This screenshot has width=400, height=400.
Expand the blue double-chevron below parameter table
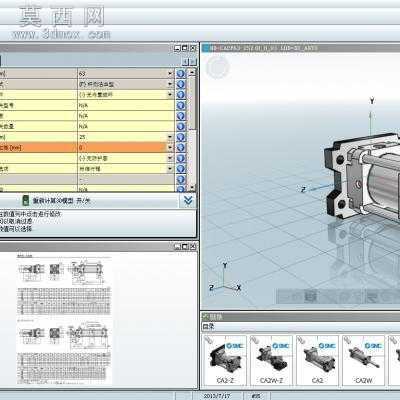[188, 200]
